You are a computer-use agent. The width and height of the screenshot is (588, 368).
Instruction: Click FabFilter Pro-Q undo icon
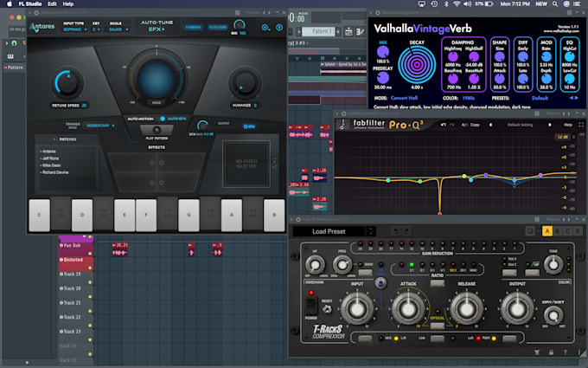click(444, 125)
